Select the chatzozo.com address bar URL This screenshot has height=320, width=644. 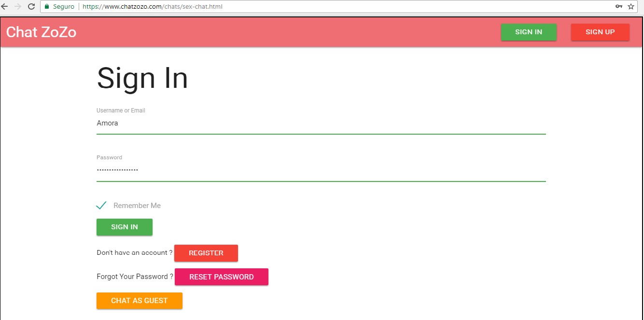click(x=153, y=7)
